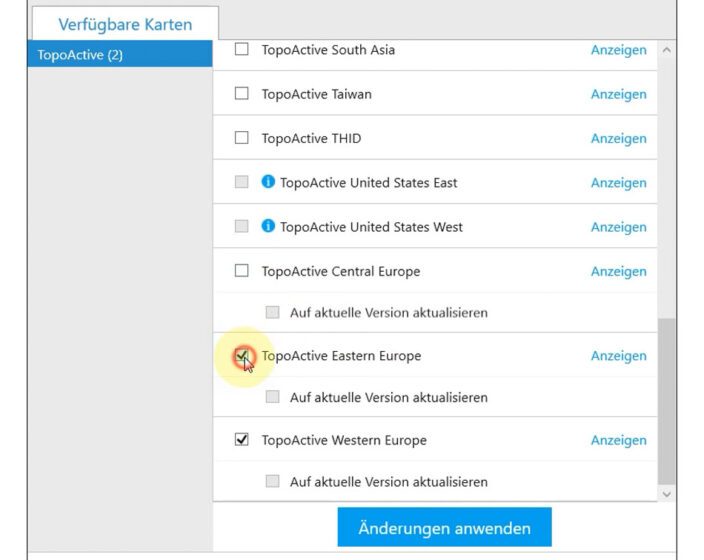This screenshot has height=560, width=704.
Task: Click Anzeigen for TopoActive Western Europe
Action: click(619, 441)
